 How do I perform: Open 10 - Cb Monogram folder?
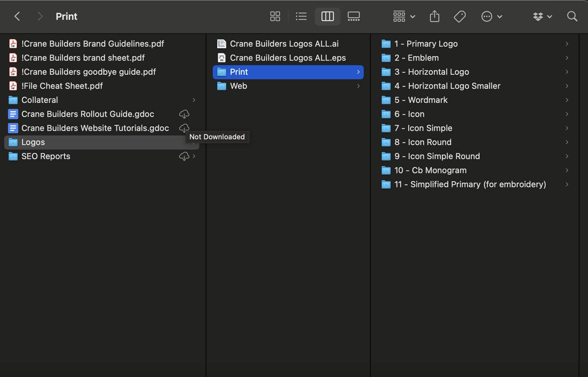[x=475, y=170]
